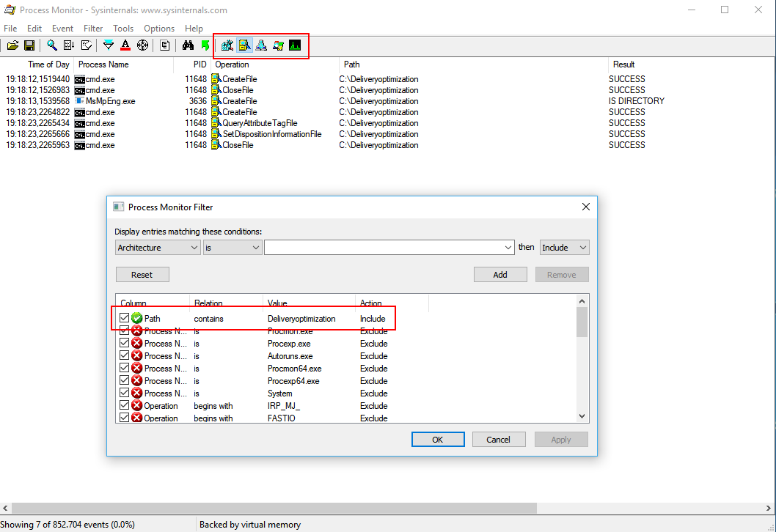Click the QueryAttributeTagFile operation icon
This screenshot has width=776, height=532.
click(216, 122)
